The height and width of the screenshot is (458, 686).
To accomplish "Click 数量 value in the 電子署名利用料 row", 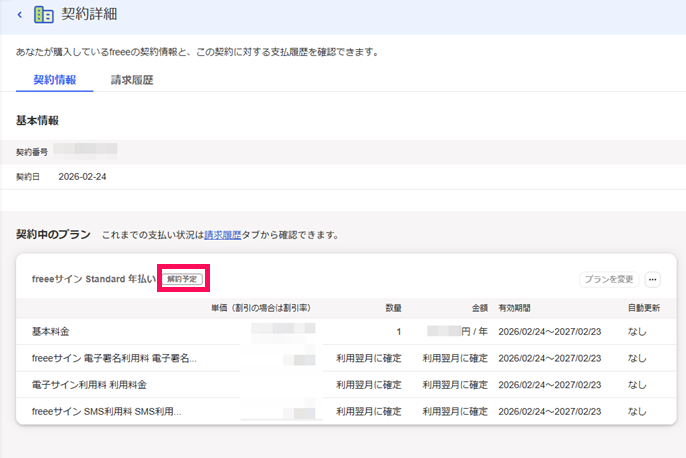I will click(368, 358).
